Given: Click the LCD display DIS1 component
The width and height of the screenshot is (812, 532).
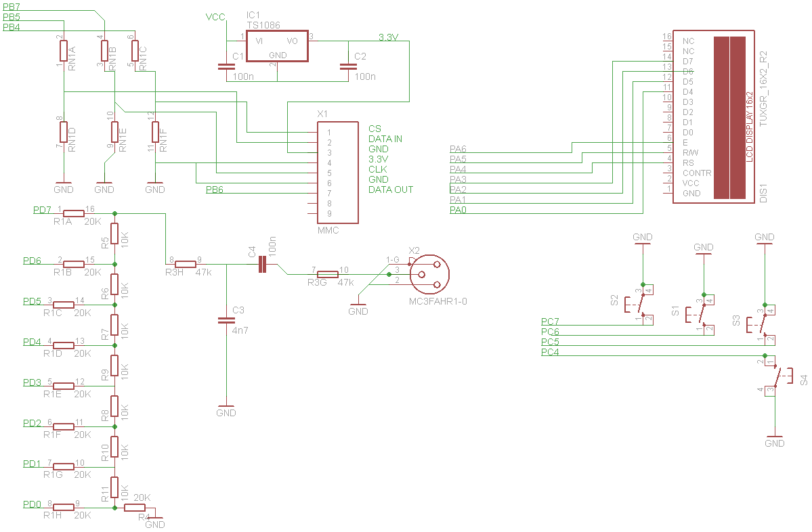Looking at the screenshot, I should point(713,116).
